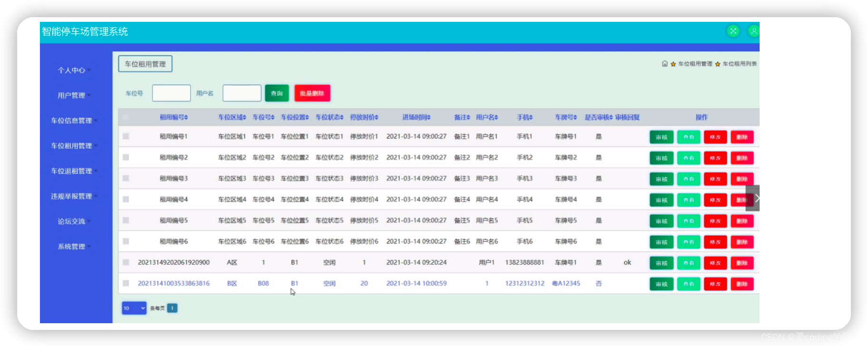Sort table by 停放时价 column

point(364,117)
